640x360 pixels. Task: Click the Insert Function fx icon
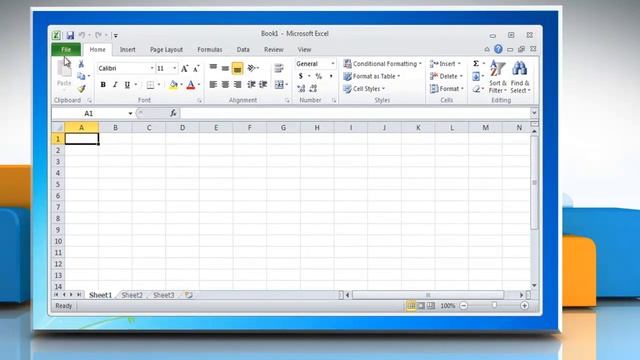click(173, 113)
